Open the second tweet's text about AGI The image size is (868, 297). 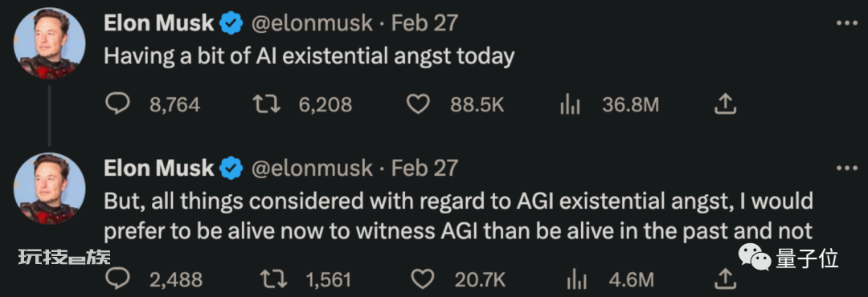458,216
